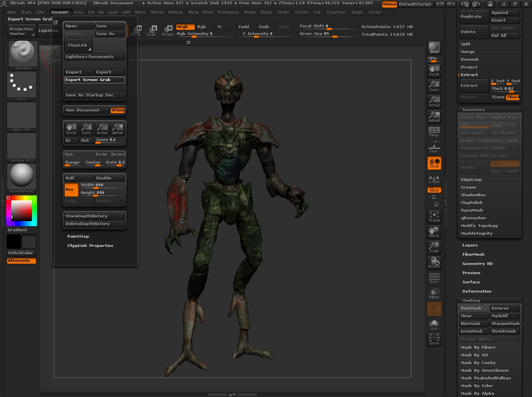The width and height of the screenshot is (532, 397).
Task: Toggle the Mrgb mode button
Action: click(185, 27)
